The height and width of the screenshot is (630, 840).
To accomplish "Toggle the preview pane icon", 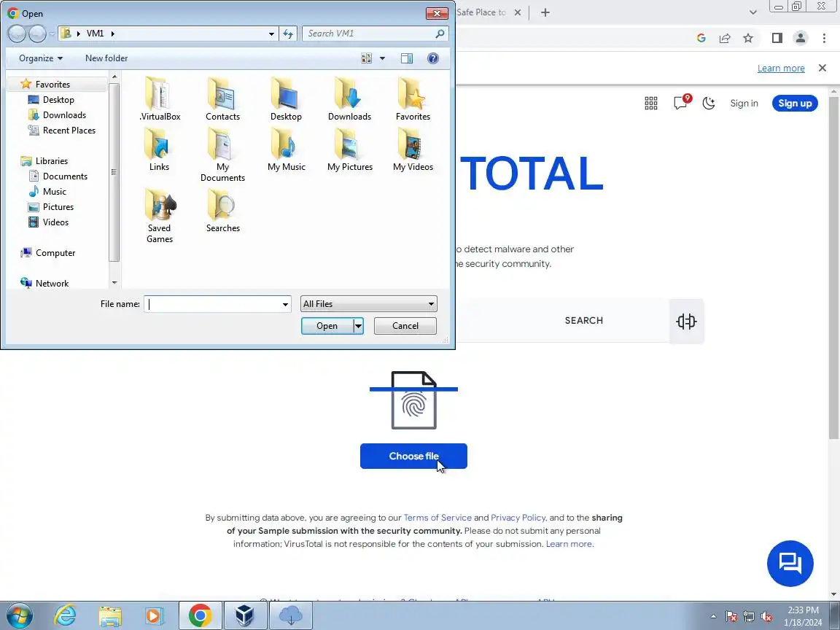I will point(407,58).
